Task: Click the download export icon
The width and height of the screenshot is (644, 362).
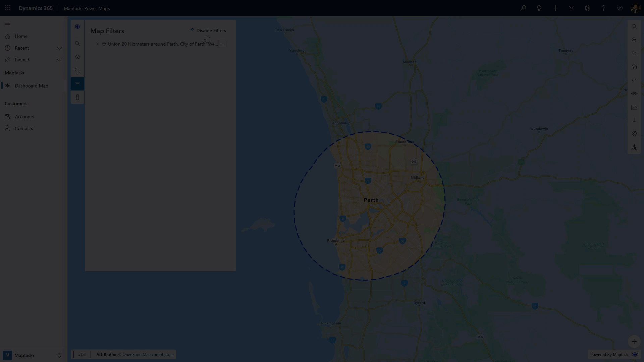Action: click(634, 120)
